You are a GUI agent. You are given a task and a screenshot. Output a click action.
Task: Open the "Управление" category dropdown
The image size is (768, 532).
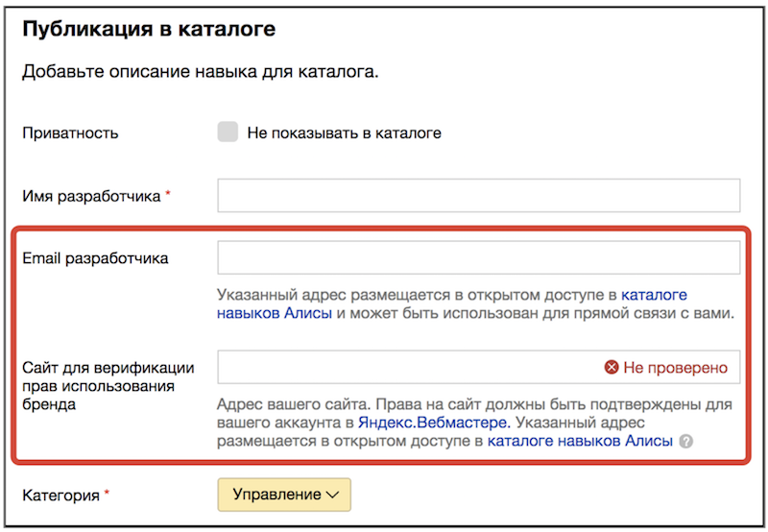(x=284, y=495)
